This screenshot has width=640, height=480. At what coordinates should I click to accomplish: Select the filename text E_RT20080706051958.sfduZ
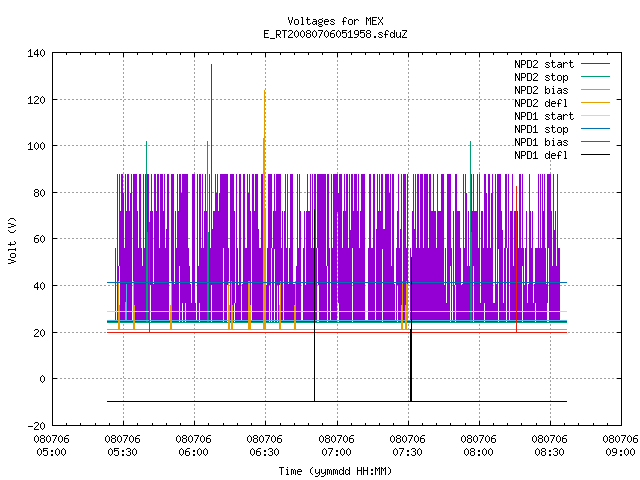(x=335, y=34)
